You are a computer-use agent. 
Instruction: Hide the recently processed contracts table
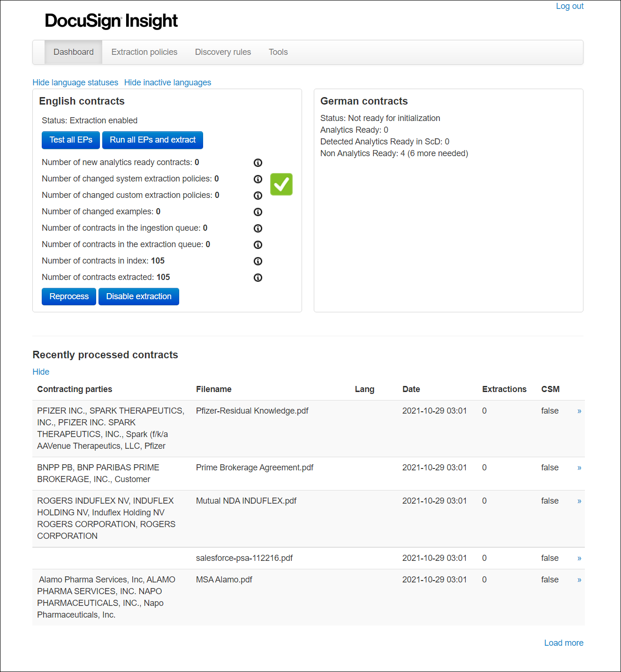tap(41, 371)
